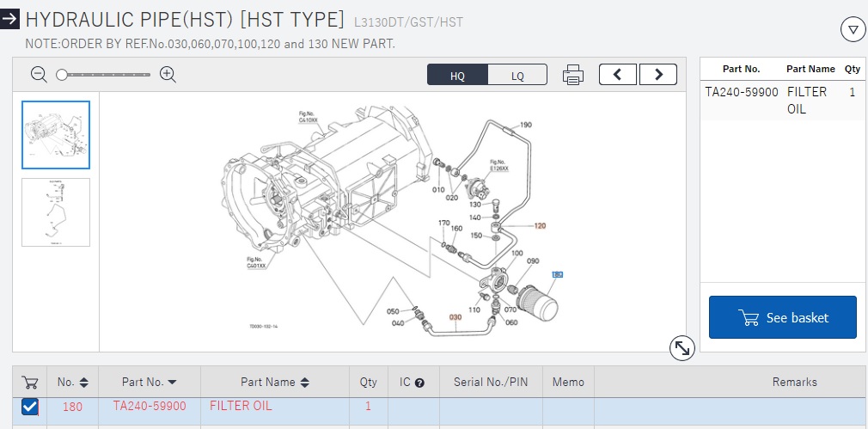868x429 pixels.
Task: Go to next diagram page
Action: point(658,75)
